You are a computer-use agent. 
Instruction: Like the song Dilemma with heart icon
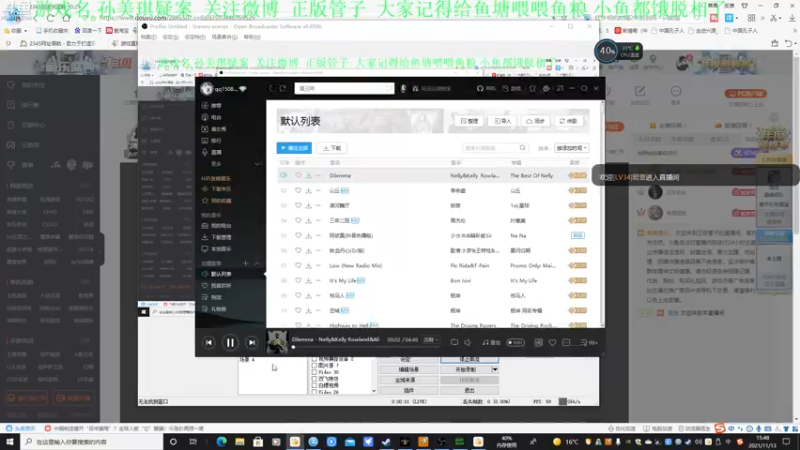coord(298,176)
